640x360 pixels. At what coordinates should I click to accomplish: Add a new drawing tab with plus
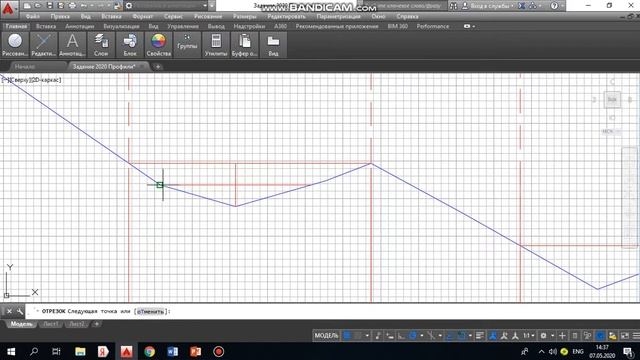point(158,67)
